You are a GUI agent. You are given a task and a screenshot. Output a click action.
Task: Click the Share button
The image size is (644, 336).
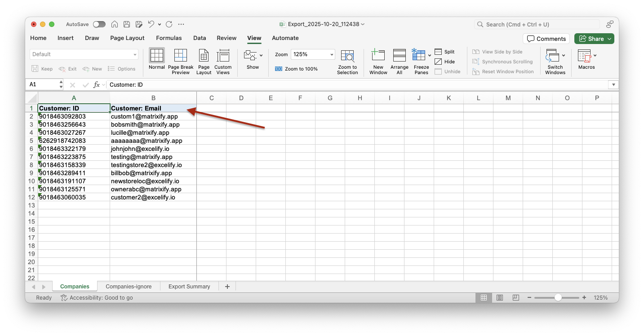[x=594, y=39]
